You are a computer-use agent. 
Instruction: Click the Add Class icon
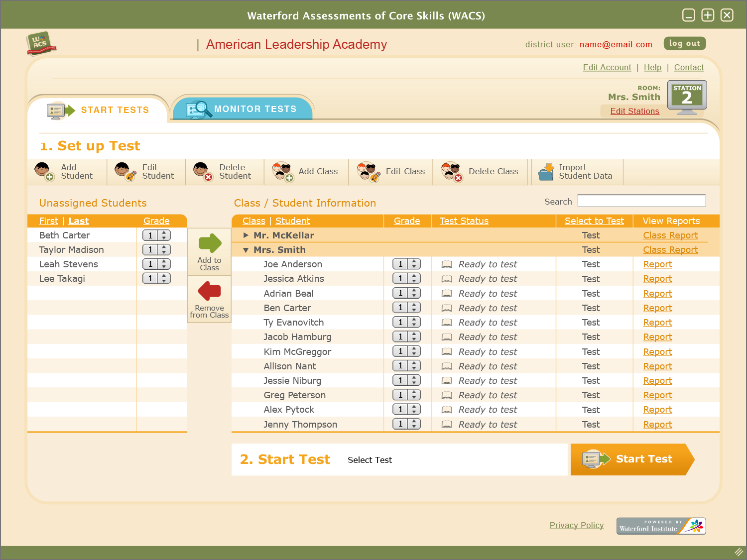(x=282, y=172)
